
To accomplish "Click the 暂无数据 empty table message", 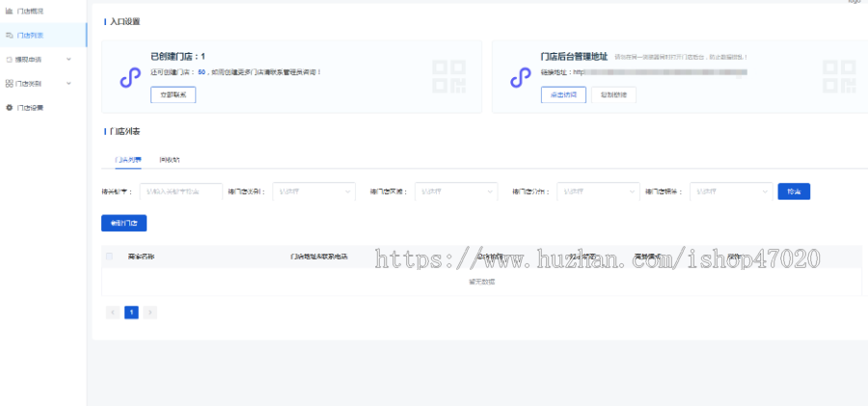I will pyautogui.click(x=481, y=282).
